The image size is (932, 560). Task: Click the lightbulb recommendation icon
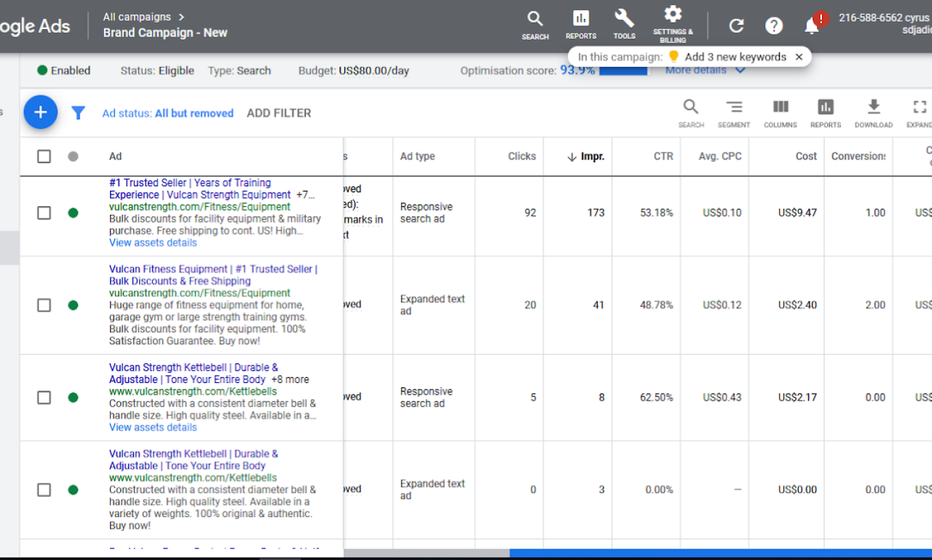[674, 57]
